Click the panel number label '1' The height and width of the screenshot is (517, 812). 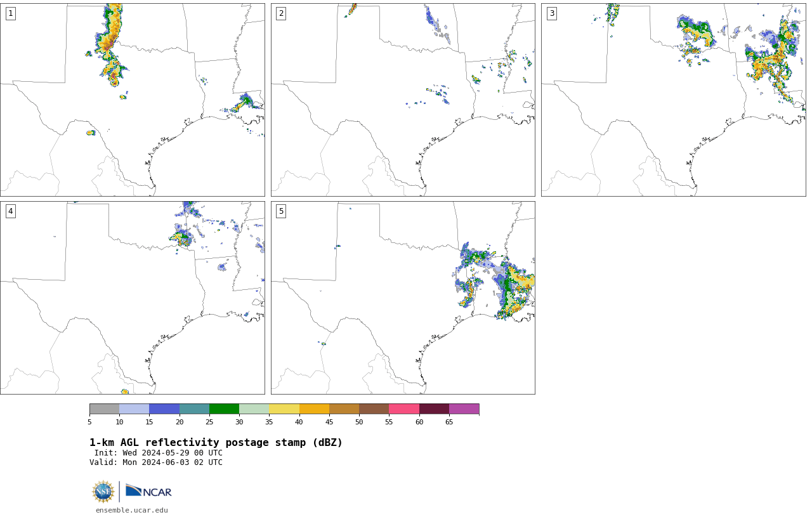coord(10,13)
